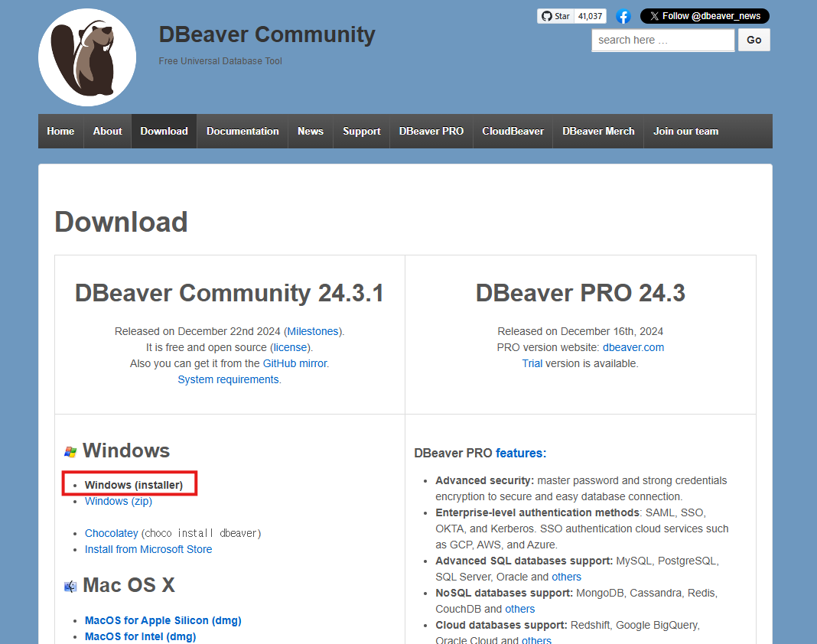Open the Home menu item

coord(60,132)
